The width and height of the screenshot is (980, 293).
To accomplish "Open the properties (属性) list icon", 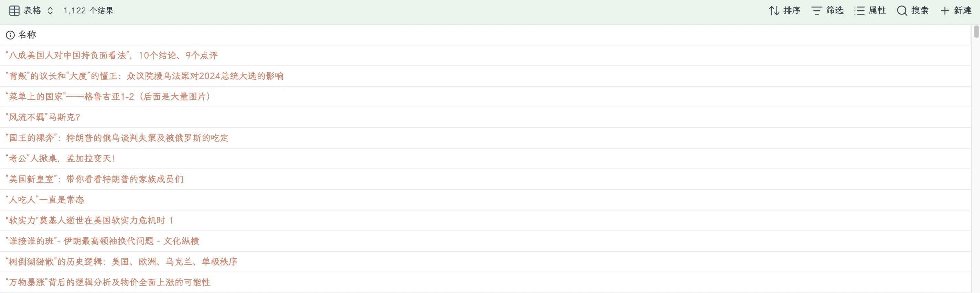I will pos(859,11).
